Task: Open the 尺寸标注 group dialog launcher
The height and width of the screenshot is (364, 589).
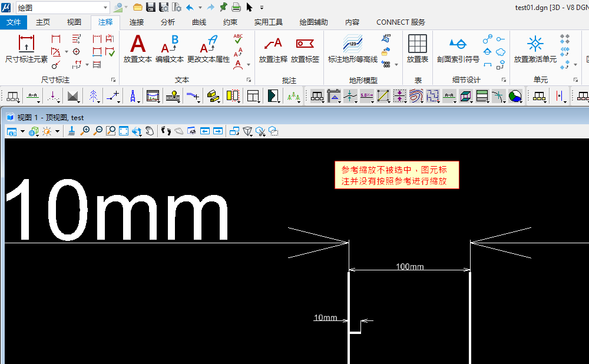Action: [x=113, y=80]
